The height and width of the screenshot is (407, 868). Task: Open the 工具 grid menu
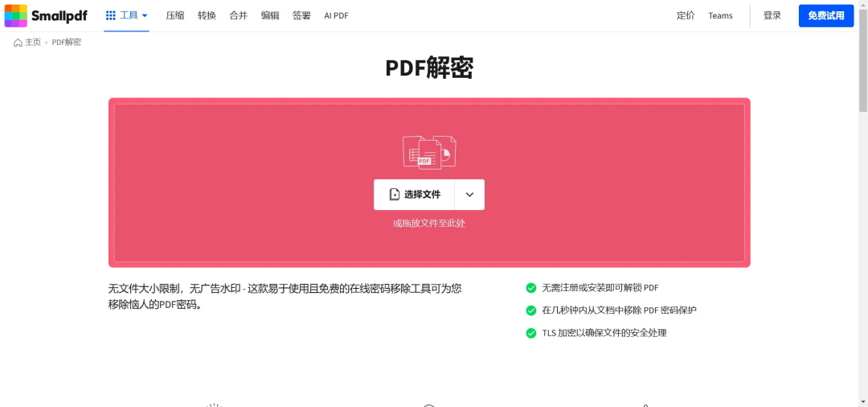pos(126,15)
